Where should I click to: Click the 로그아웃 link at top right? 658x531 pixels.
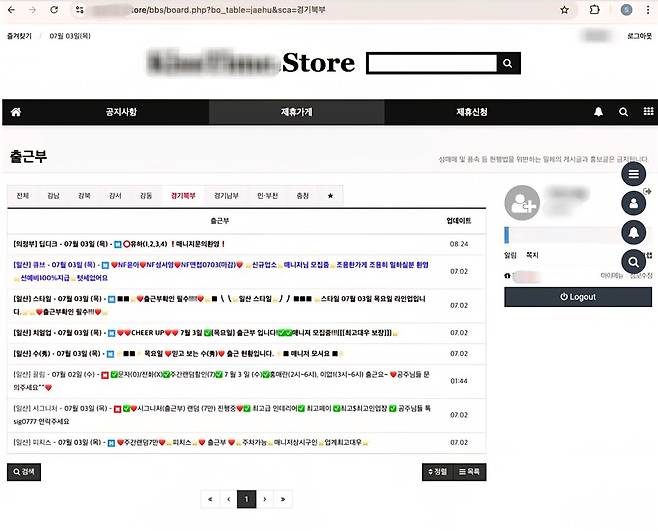[640, 36]
